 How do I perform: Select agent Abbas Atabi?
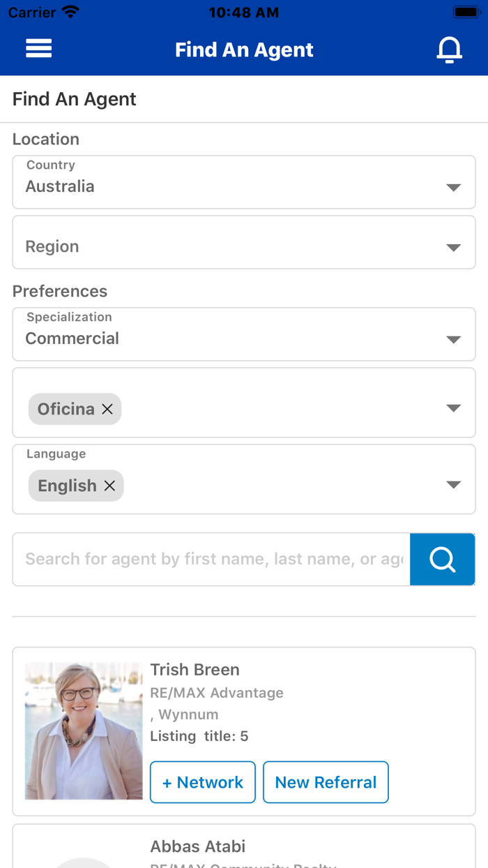click(197, 846)
